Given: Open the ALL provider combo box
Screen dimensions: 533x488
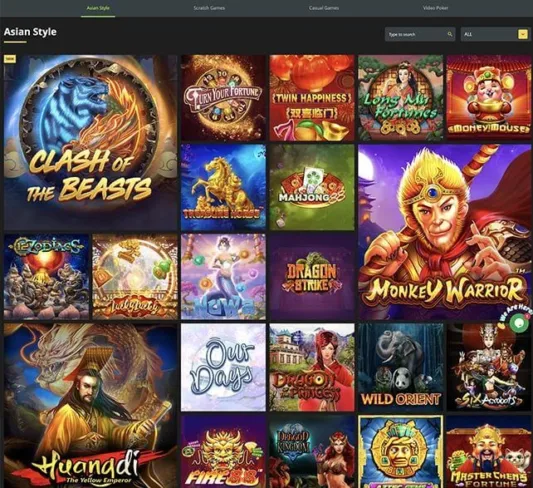Looking at the screenshot, I should (495, 34).
